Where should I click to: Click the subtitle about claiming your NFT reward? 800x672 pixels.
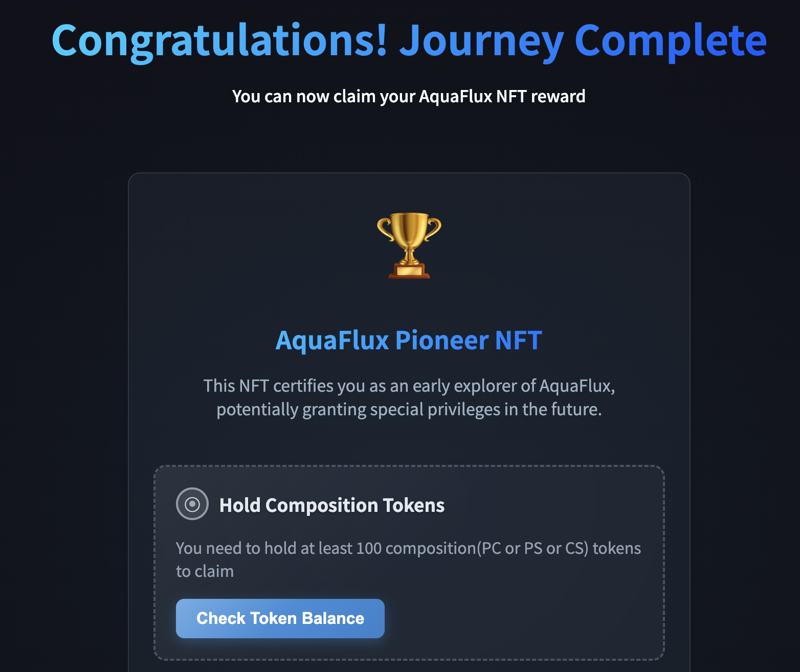pyautogui.click(x=408, y=96)
